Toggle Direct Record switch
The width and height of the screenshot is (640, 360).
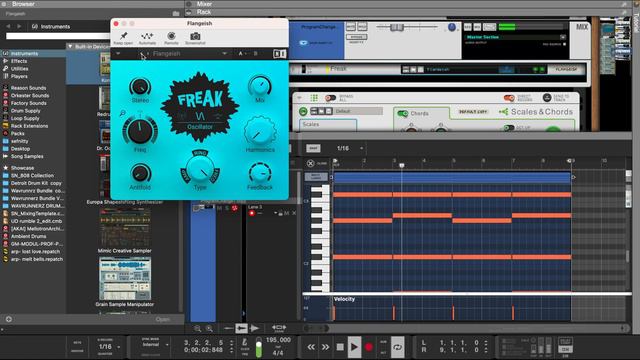[x=509, y=98]
